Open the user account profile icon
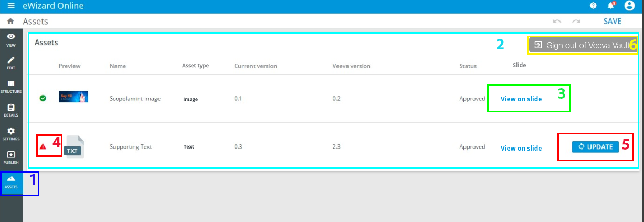This screenshot has height=222, width=644. 629,6
